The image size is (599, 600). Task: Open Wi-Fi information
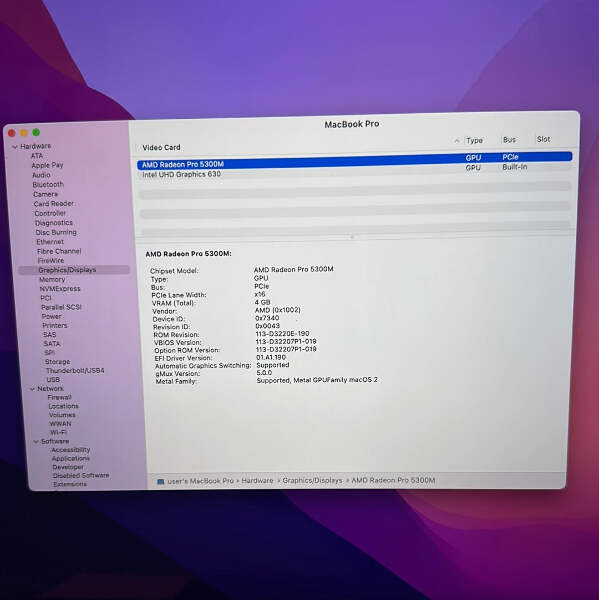[59, 432]
